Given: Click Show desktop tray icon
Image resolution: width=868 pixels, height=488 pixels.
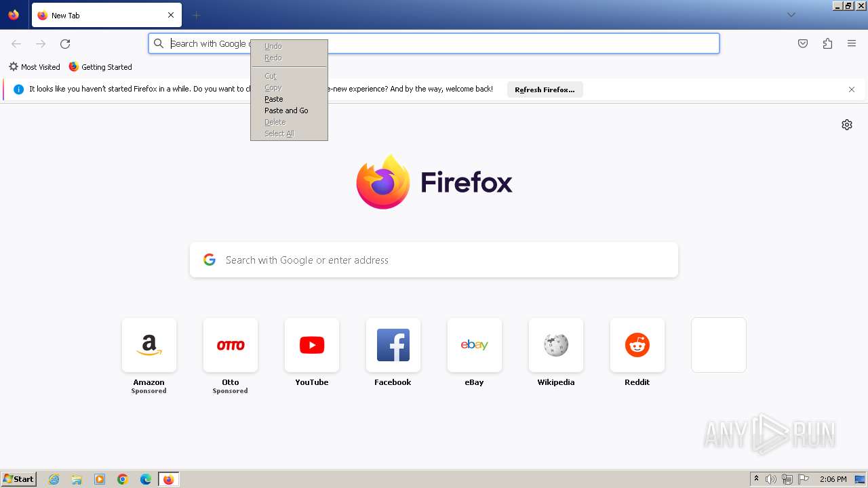Looking at the screenshot, I should 860,479.
